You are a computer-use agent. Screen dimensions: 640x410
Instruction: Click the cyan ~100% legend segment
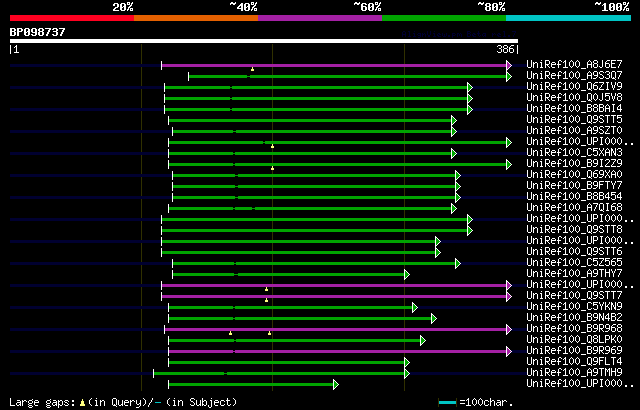[569, 18]
